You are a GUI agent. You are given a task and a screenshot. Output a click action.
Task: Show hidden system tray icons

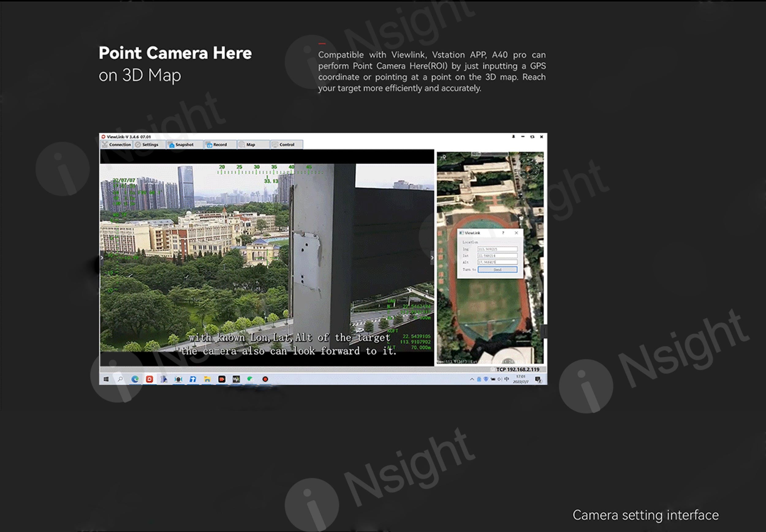click(472, 379)
